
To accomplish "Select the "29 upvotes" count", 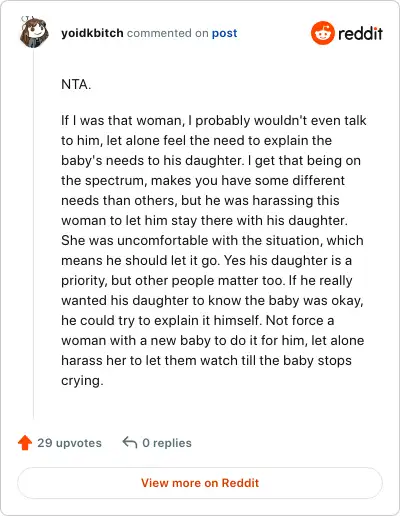I will point(69,443).
